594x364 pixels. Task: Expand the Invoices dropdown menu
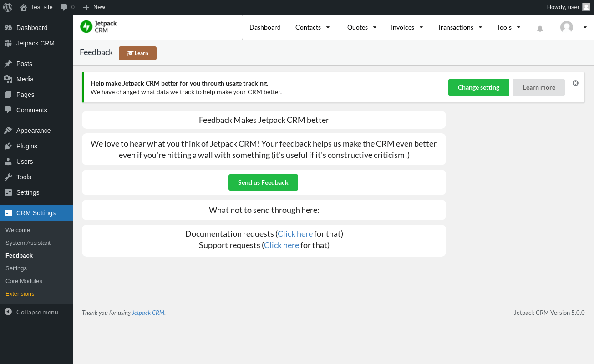pyautogui.click(x=407, y=27)
